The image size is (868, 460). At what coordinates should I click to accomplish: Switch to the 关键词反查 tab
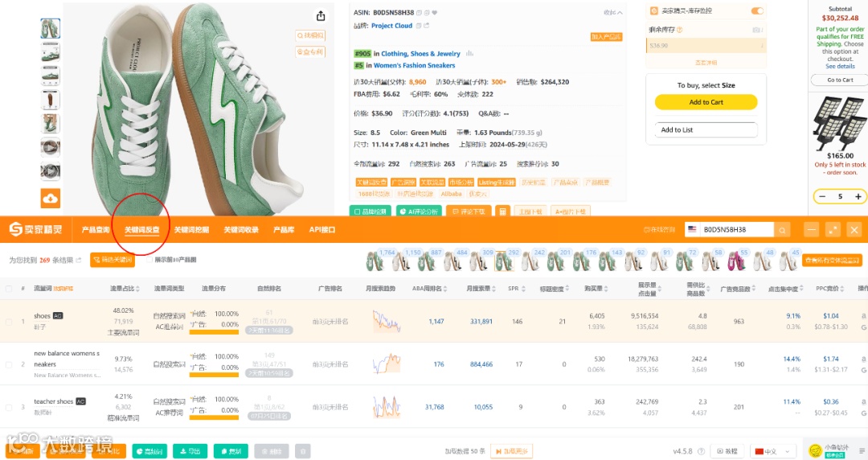click(141, 229)
